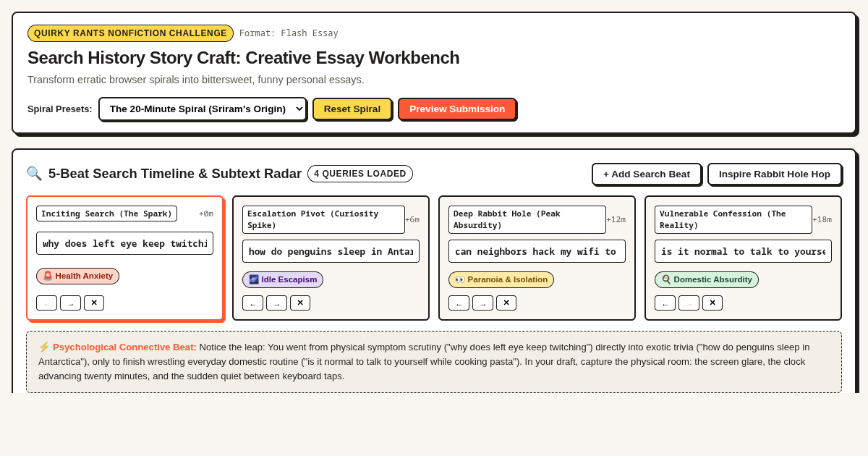The width and height of the screenshot is (868, 456).
Task: Move the Vulnerable Confession card right
Action: pos(689,303)
